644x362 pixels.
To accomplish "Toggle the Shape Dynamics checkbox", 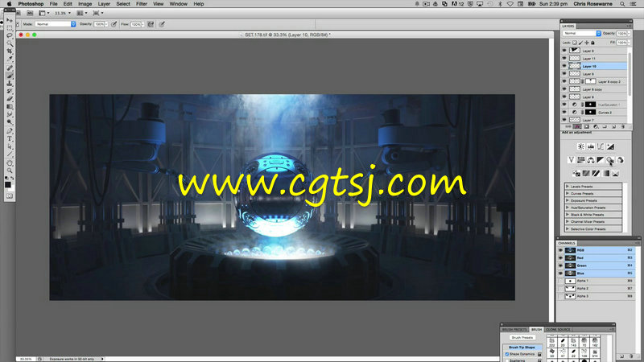I will 507,354.
